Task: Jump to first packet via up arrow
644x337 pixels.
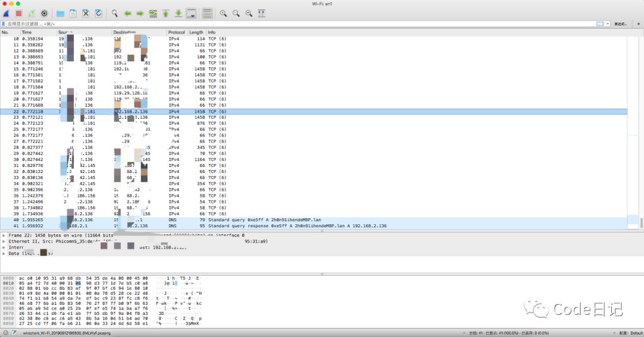Action: coord(166,14)
